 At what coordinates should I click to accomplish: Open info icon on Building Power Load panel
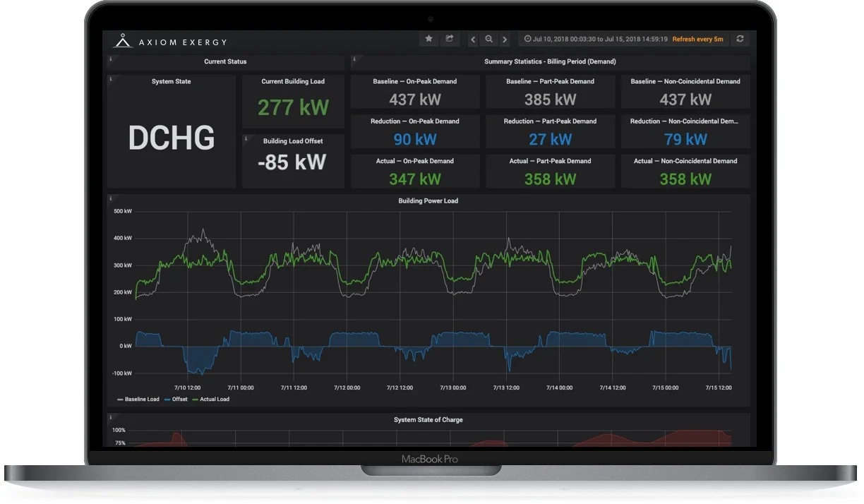pos(110,198)
